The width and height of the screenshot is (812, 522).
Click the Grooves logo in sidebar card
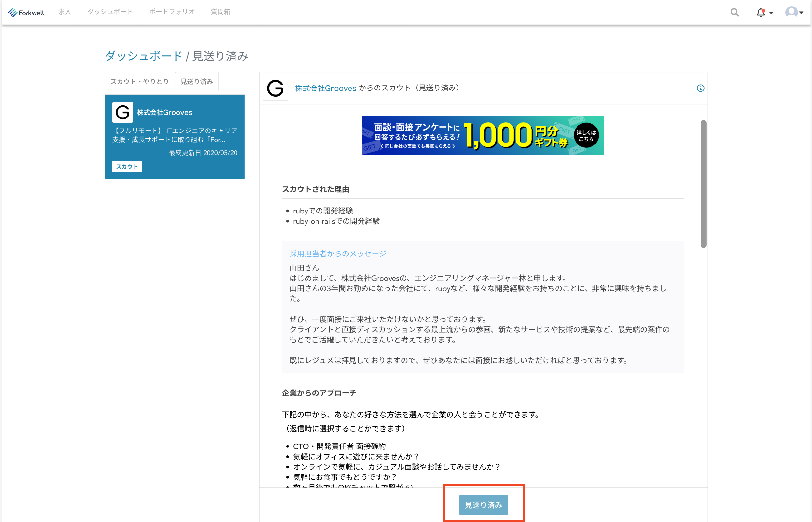click(x=122, y=112)
